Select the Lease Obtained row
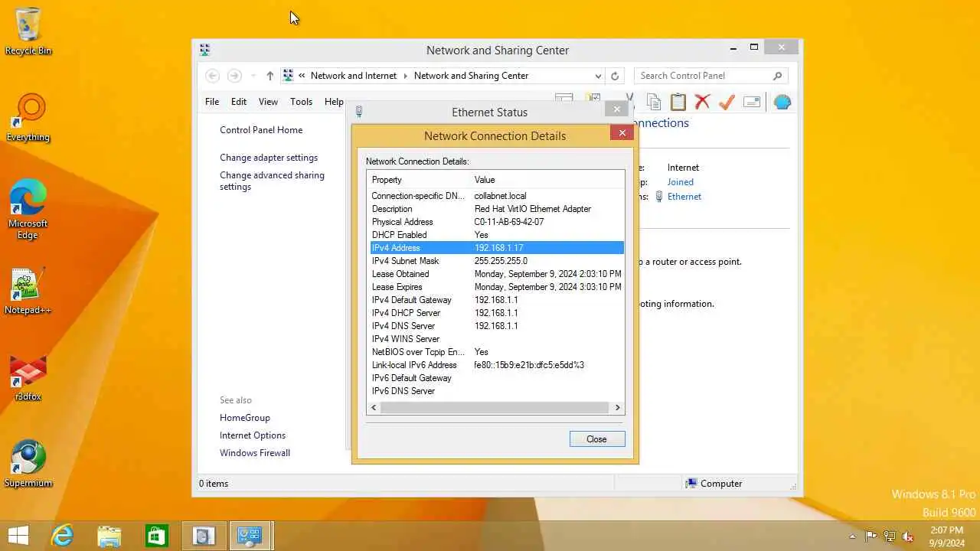 [x=497, y=274]
